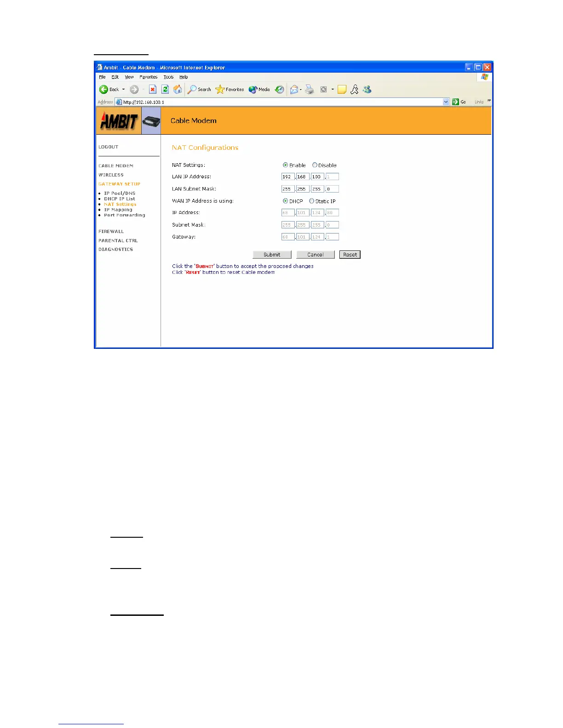Click the Gateway second octet field 101
This screenshot has height=728, width=563.
tap(303, 237)
